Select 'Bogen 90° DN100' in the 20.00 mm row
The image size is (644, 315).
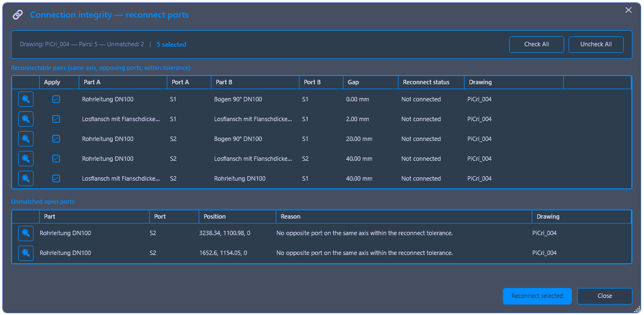[x=238, y=139]
